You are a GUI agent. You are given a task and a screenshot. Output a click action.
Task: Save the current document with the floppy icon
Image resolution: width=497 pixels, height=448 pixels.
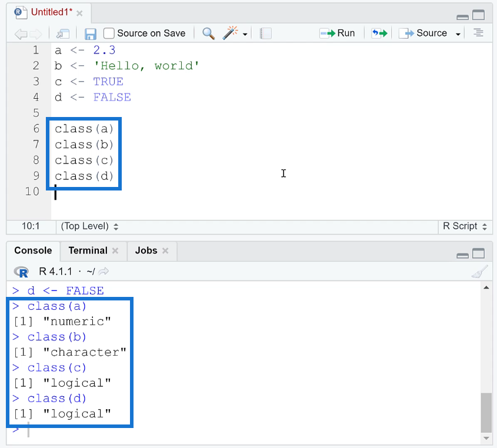(x=91, y=34)
